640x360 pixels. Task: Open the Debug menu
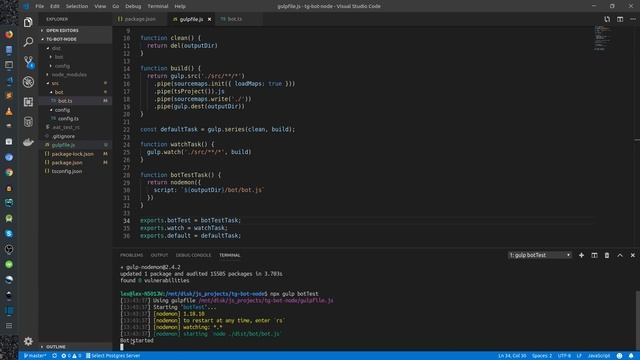point(133,6)
